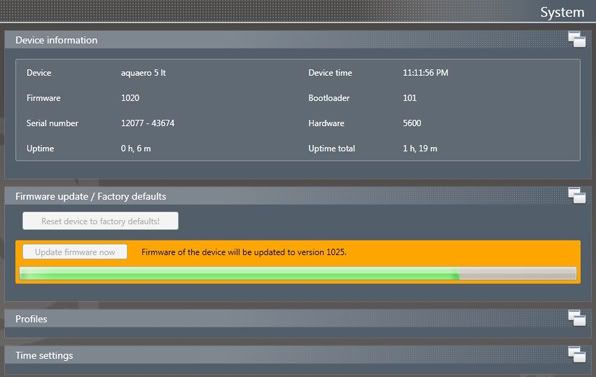Expand Time settings panel using its icon
Viewport: 596px width, 377px height.
point(577,355)
